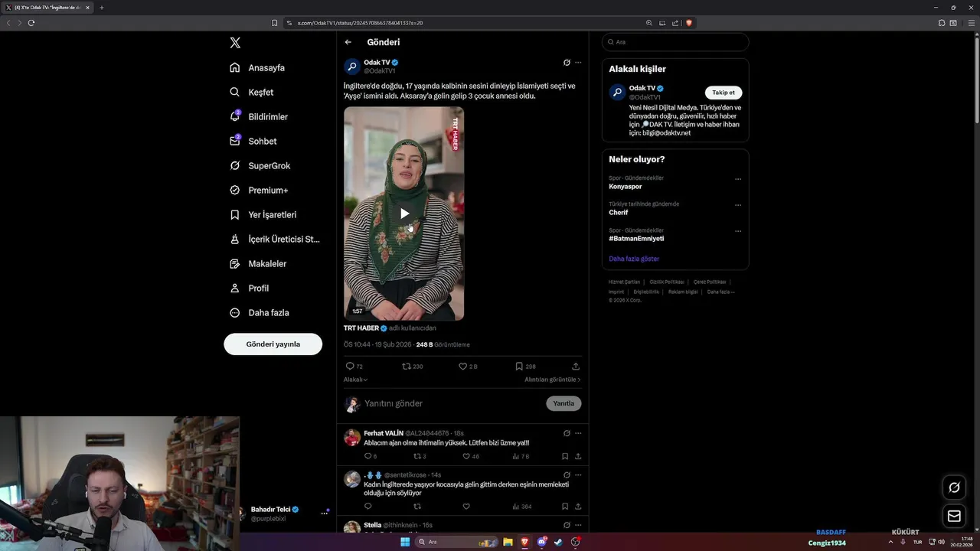Play the TRT Haber video
The width and height of the screenshot is (980, 551).
pyautogui.click(x=403, y=214)
